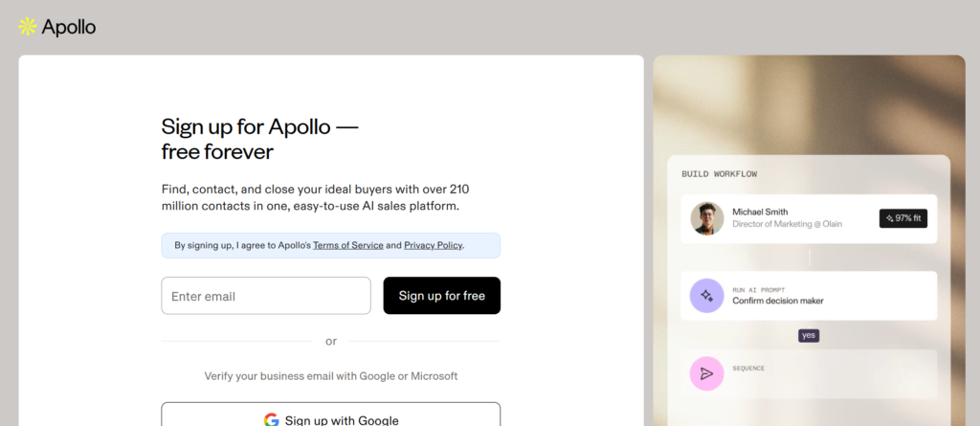Open the Terms of Service link

(348, 245)
